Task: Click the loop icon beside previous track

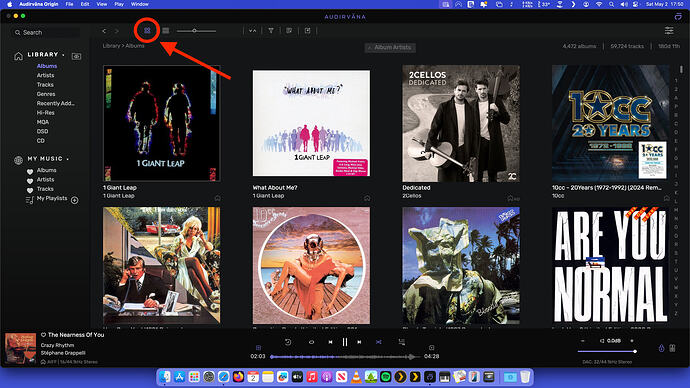Action: click(312, 342)
